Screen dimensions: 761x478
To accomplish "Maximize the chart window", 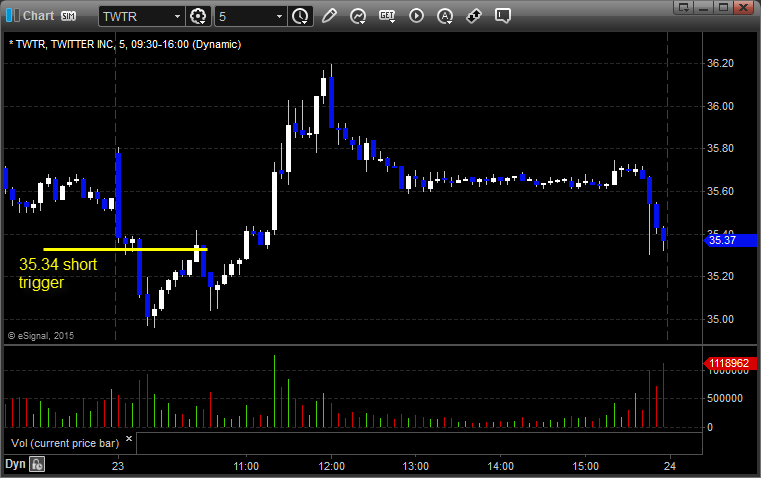I will (724, 7).
